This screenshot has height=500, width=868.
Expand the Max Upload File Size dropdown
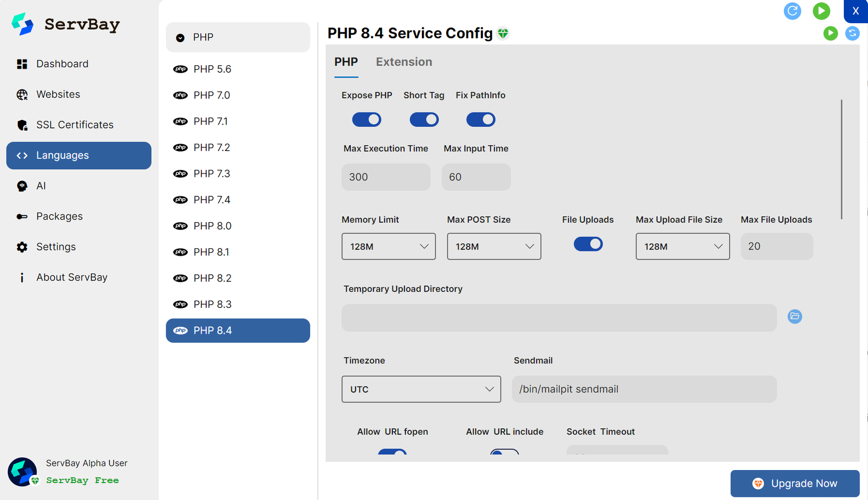click(x=682, y=246)
